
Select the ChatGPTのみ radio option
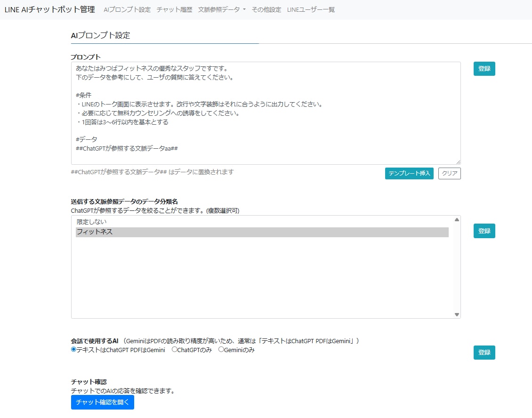pyautogui.click(x=174, y=349)
